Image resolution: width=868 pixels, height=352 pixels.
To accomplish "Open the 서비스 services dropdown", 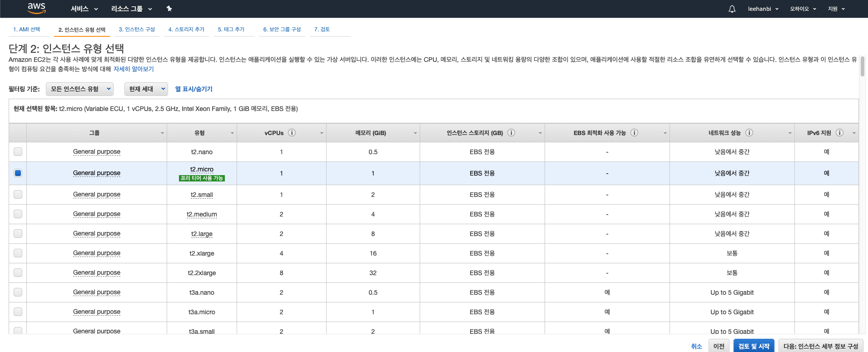I will pos(84,9).
